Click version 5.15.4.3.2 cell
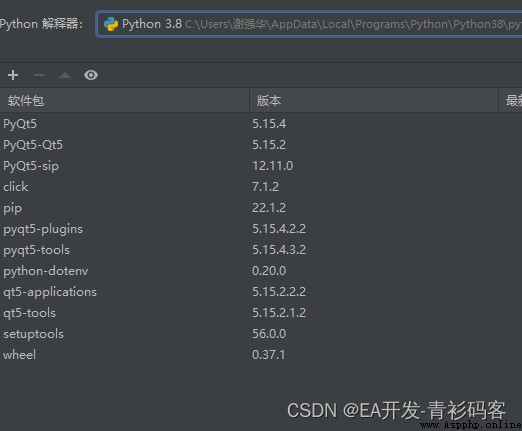Image resolution: width=522 pixels, height=431 pixels. (x=279, y=250)
